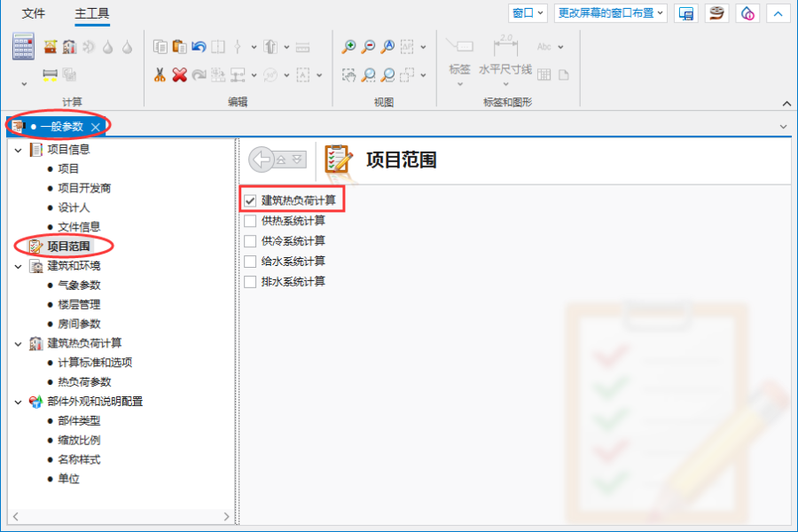Uncheck 建筑热负荷计算 checkbox
The image size is (798, 532).
click(250, 200)
